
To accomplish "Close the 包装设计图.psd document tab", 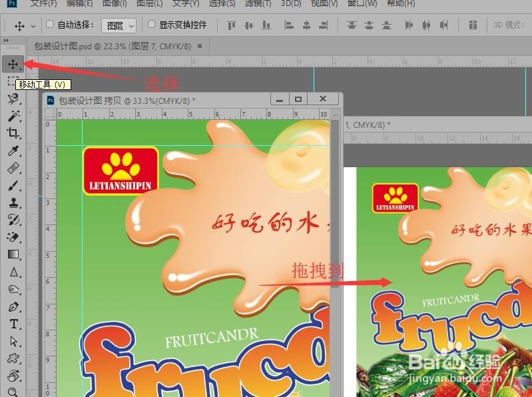I will (x=200, y=46).
